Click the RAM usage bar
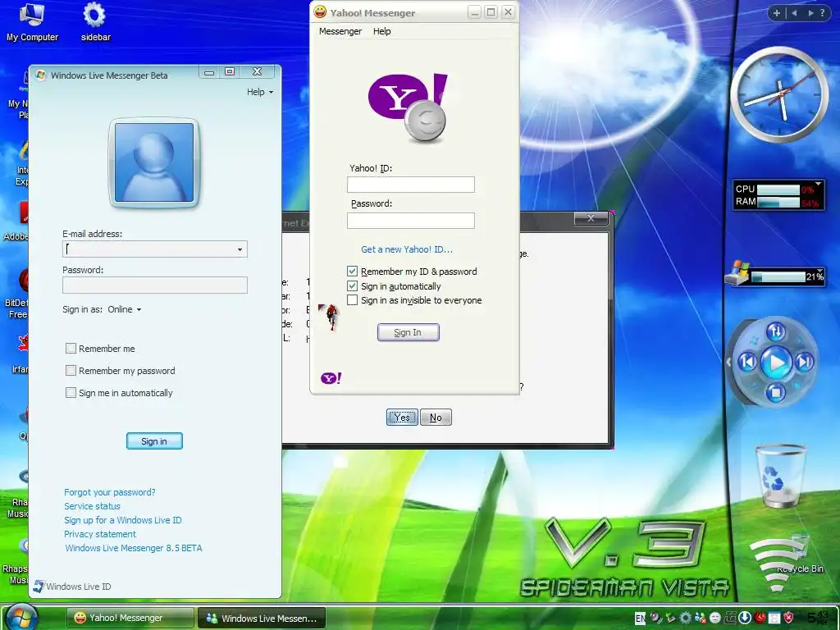Screen dimensions: 840x630 (778, 202)
